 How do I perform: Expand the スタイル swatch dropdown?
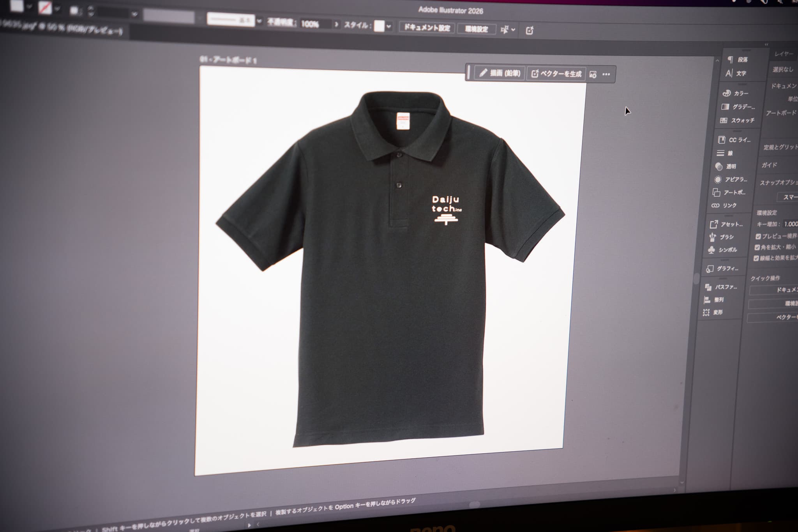[388, 27]
